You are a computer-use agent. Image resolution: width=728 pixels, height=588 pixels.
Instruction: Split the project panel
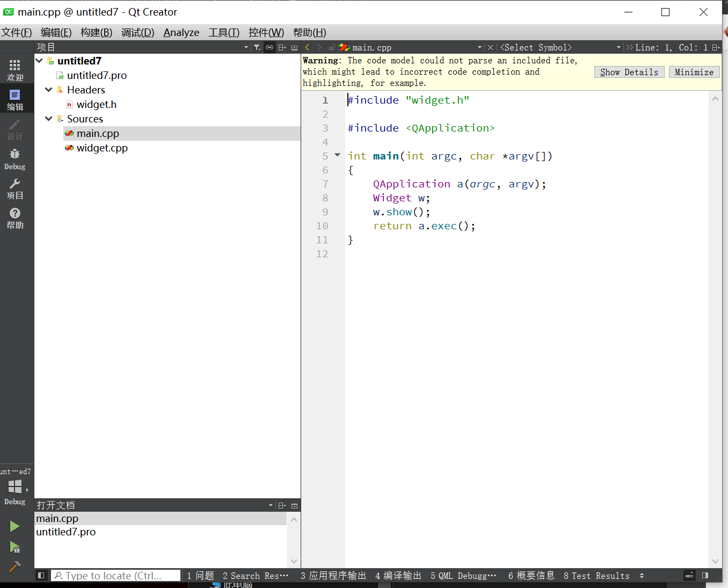(x=282, y=47)
